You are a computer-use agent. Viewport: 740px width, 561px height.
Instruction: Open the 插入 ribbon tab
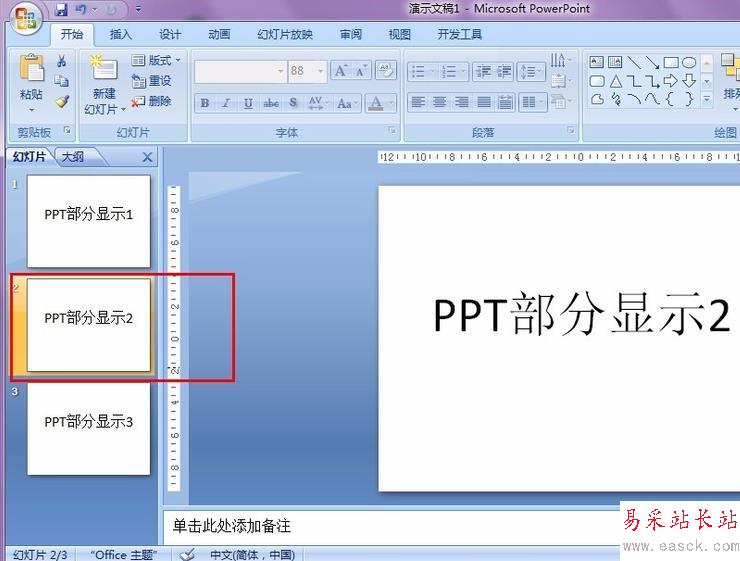[x=120, y=34]
